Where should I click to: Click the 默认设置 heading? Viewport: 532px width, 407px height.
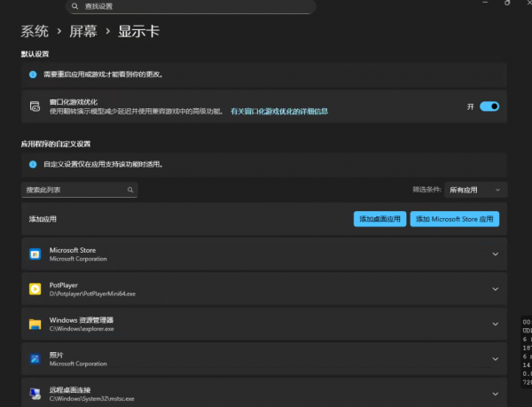[x=35, y=54]
